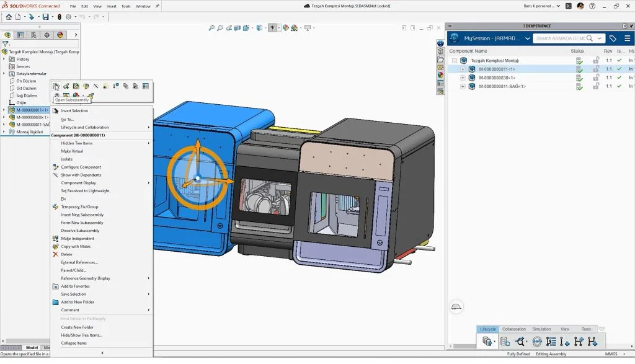
Task: Click Dissolve Subassembly menu entry
Action: point(80,231)
